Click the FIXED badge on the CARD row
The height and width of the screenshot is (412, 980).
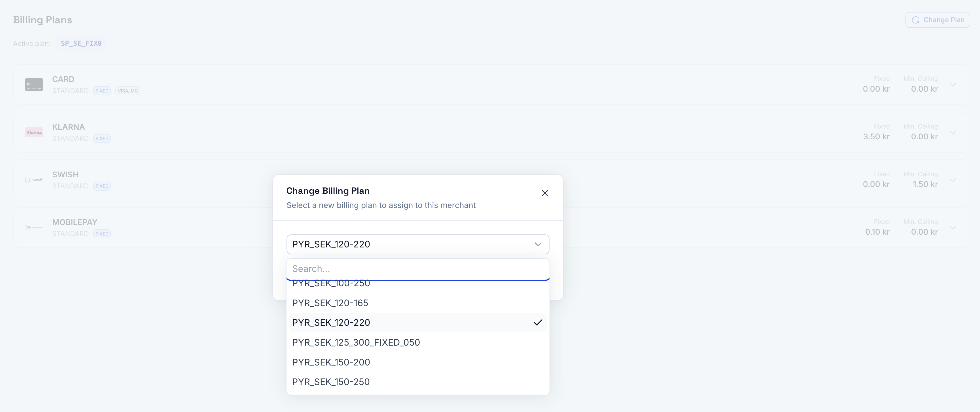[x=101, y=91]
